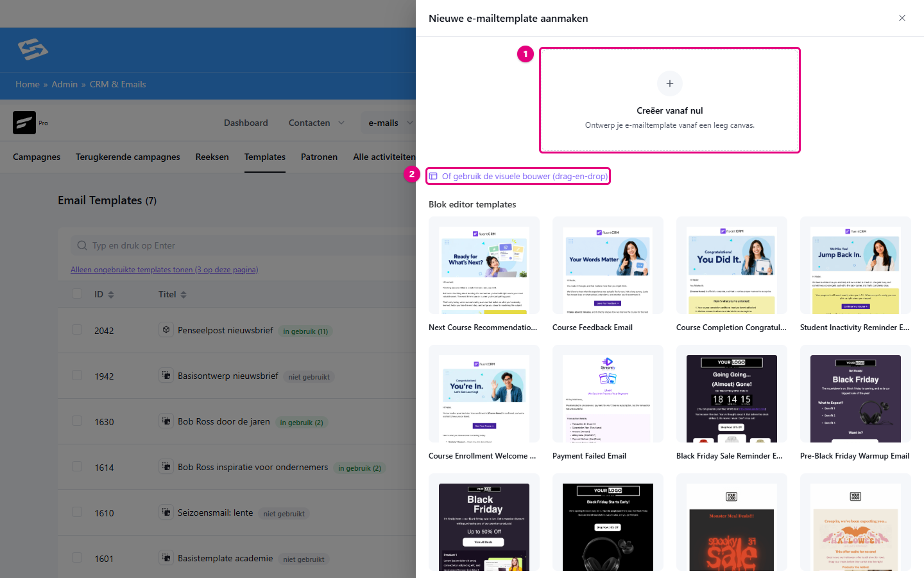Viewport: 924px width, 578px height.
Task: Click the Home breadcrumb link
Action: [x=28, y=84]
